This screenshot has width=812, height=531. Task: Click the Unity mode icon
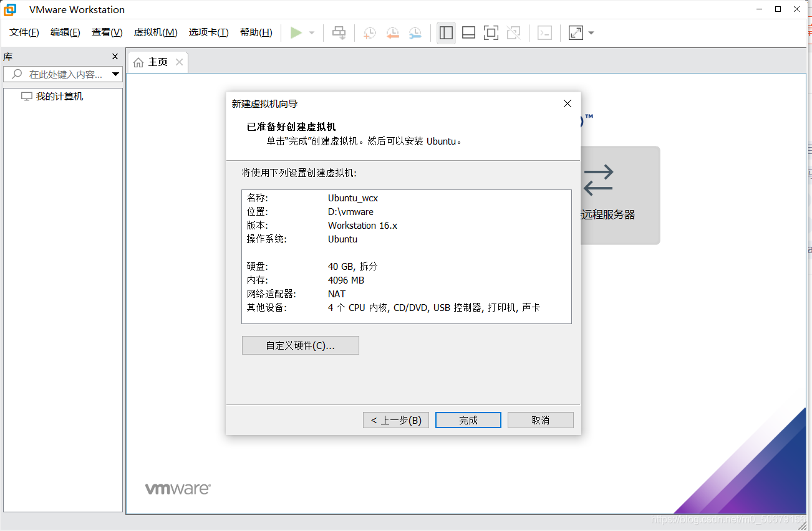tap(513, 33)
